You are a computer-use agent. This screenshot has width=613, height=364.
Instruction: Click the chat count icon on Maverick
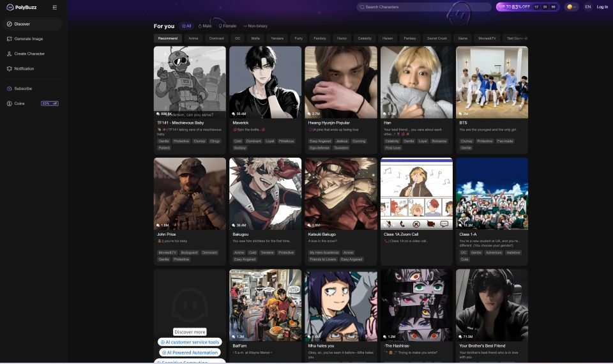(234, 114)
